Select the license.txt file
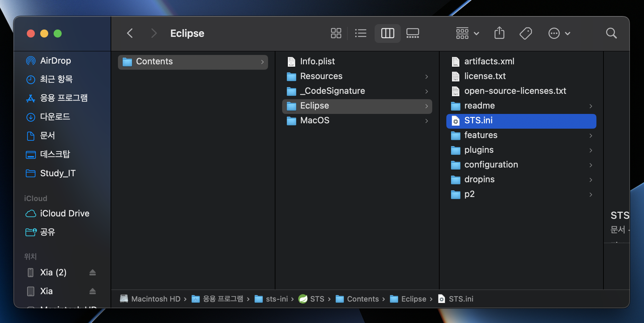 pyautogui.click(x=521, y=76)
